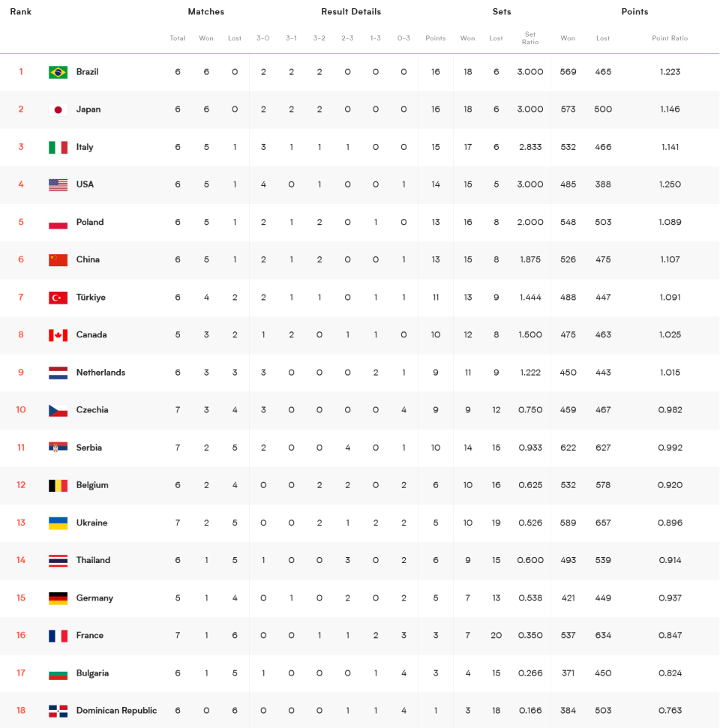This screenshot has width=720, height=728.
Task: Click the Canada flag icon
Action: (58, 335)
